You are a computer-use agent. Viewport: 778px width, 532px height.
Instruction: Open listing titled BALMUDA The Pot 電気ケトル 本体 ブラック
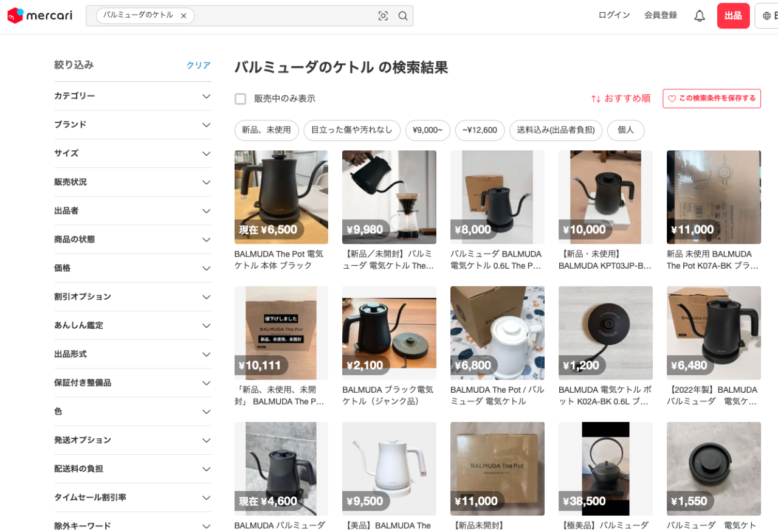tap(279, 260)
